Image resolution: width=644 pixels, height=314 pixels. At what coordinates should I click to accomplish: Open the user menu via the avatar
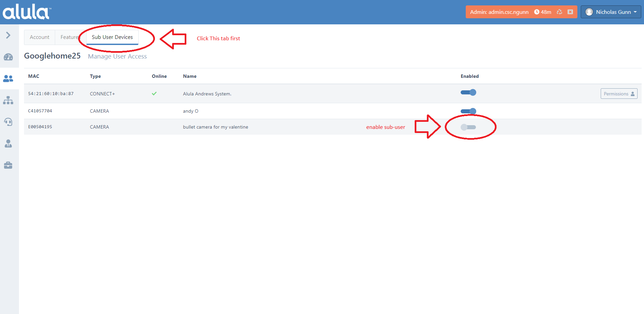[589, 12]
